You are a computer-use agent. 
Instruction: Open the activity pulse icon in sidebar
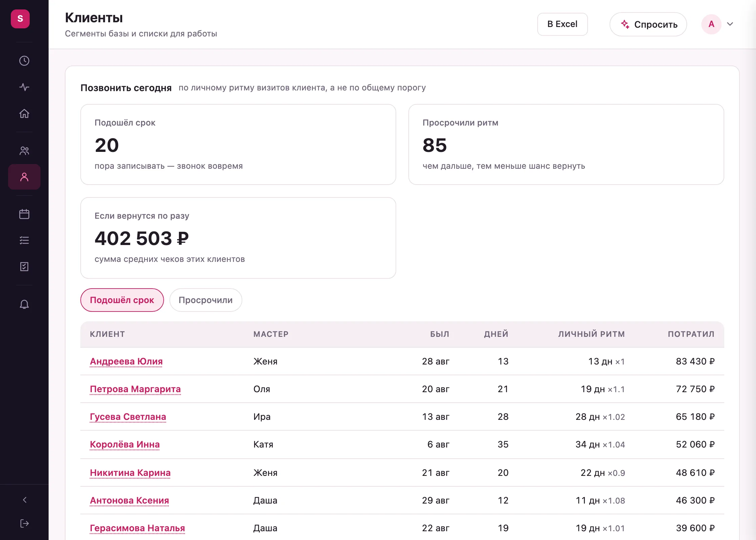(24, 87)
